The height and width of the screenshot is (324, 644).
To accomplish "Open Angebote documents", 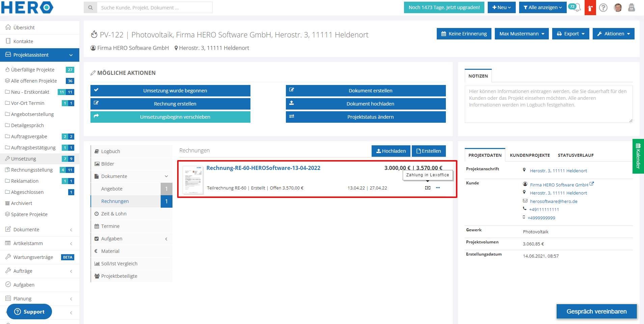I will [132, 189].
